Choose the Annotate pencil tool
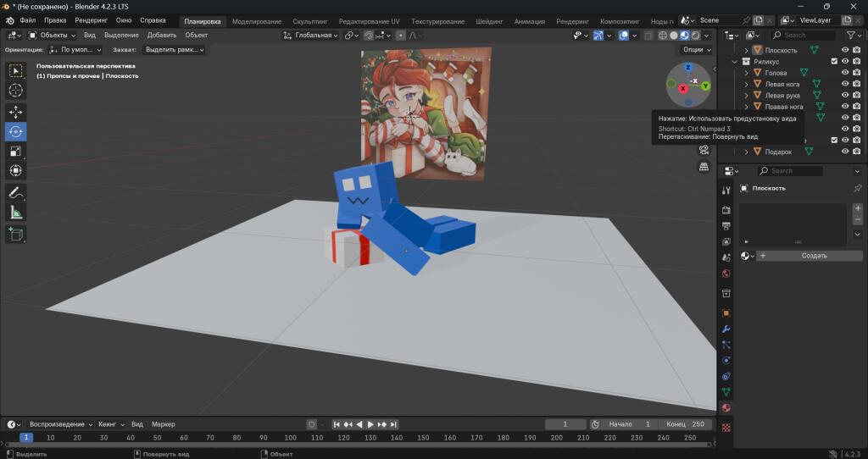The image size is (868, 459). pyautogui.click(x=15, y=193)
